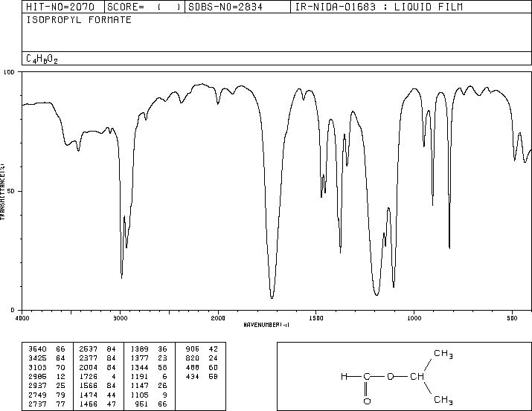This screenshot has height=411, width=532.
Task: Click the WAVENUMBER axis label
Action: (266, 325)
